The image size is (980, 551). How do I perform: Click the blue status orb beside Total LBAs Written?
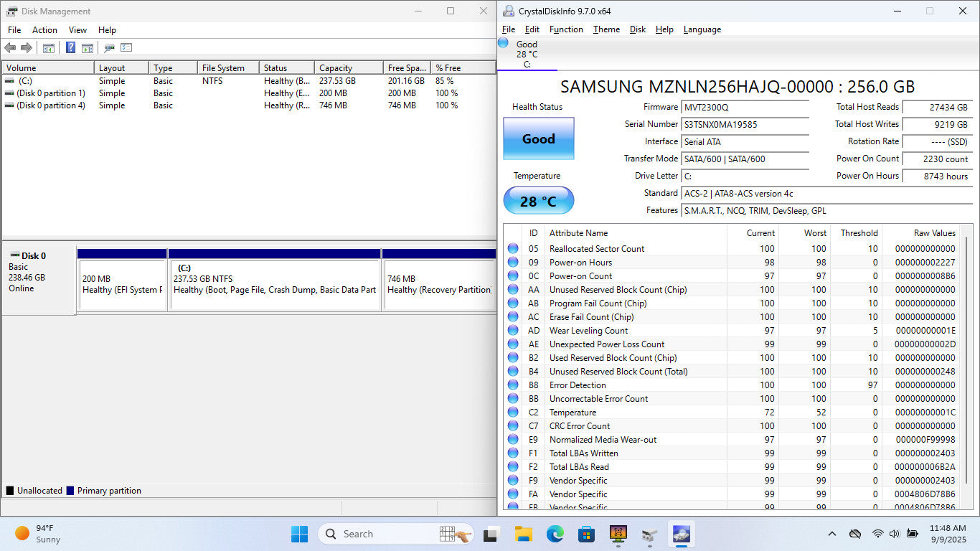click(513, 453)
